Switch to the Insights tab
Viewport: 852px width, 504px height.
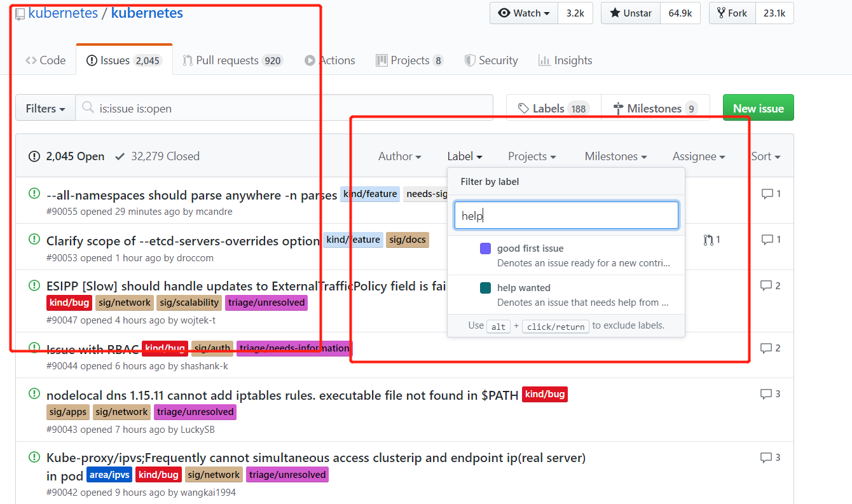click(565, 60)
